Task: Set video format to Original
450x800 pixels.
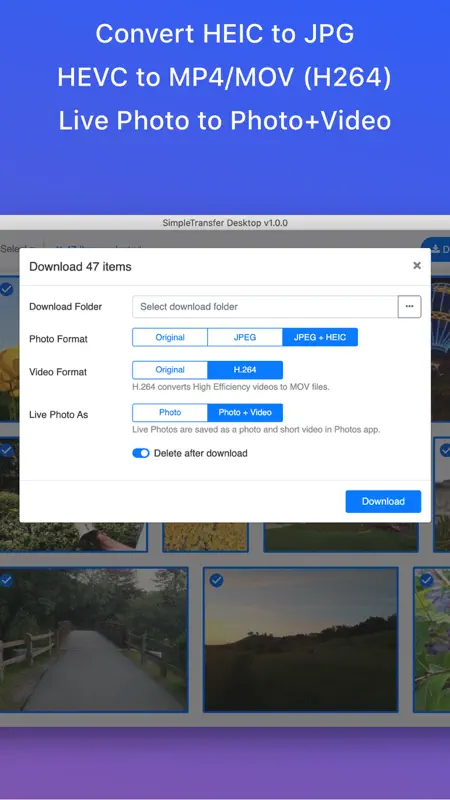Action: click(170, 370)
